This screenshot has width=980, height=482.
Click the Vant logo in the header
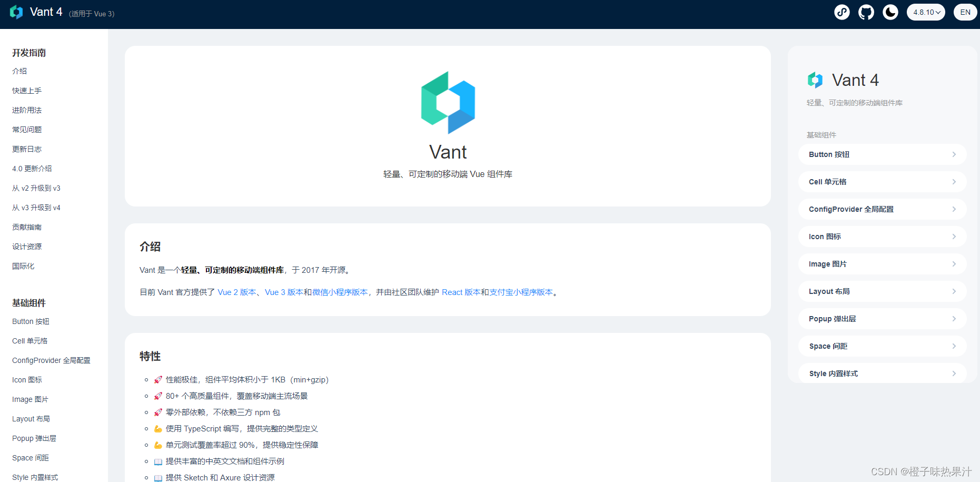click(x=16, y=12)
